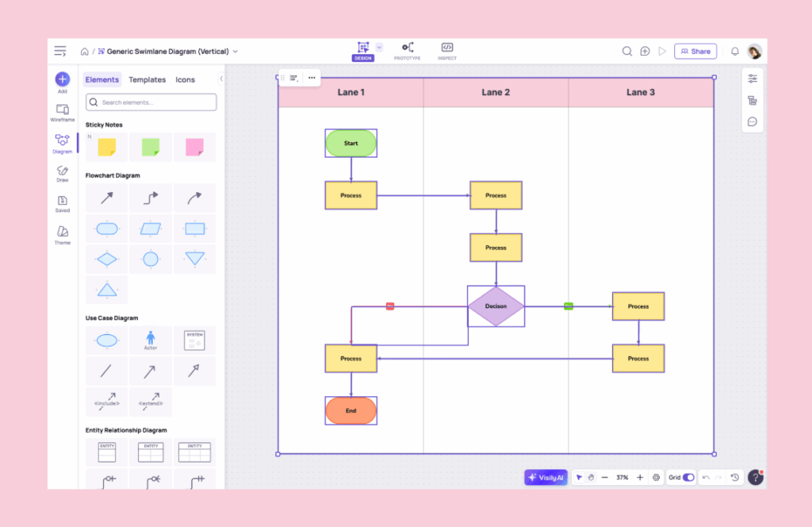This screenshot has height=527, width=812.
Task: Select the rounded terminator flowchart shape
Action: 107,229
